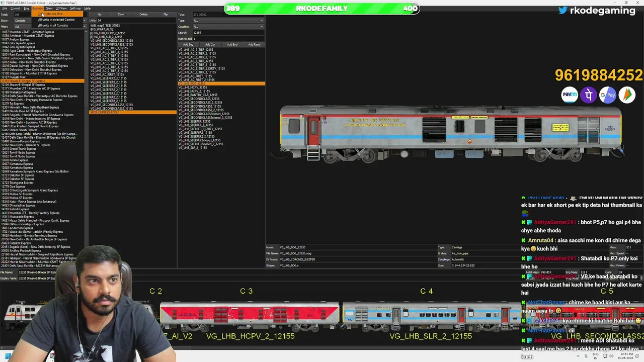Click the Flip button
This screenshot has width=644, height=362.
tap(166, 15)
